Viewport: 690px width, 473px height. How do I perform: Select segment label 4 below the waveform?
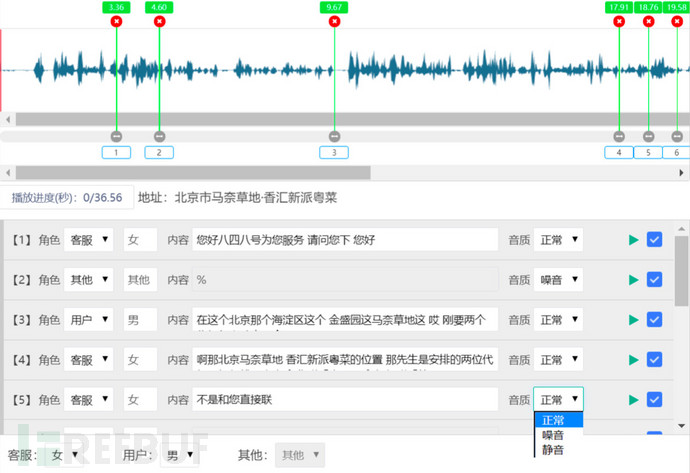tap(619, 153)
